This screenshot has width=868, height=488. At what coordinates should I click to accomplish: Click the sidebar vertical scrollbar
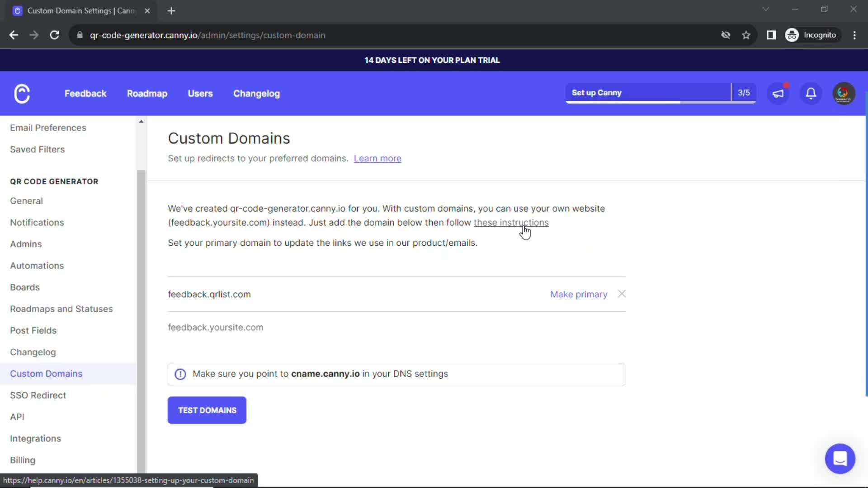[141, 321]
